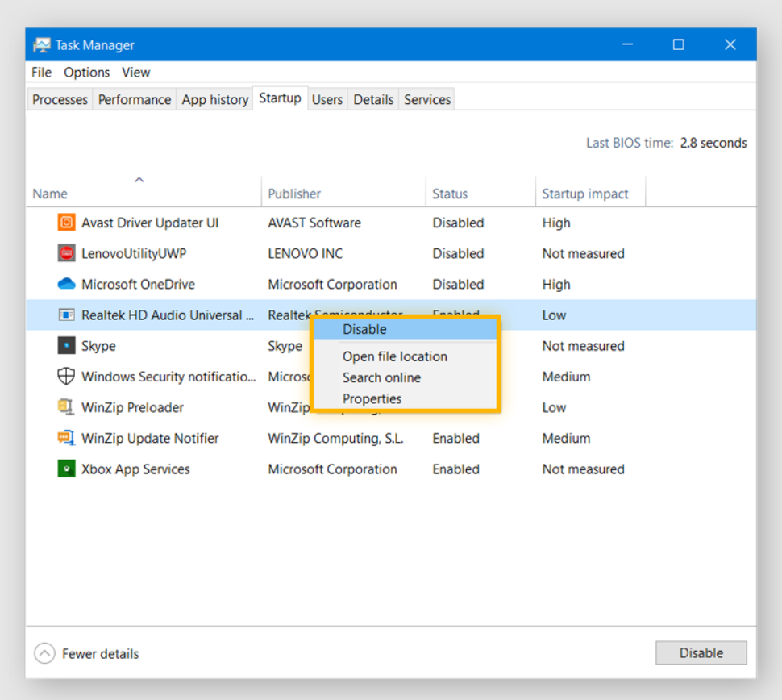Image resolution: width=782 pixels, height=700 pixels.
Task: Select the Realtek HD Audio Universal name
Action: point(168,315)
